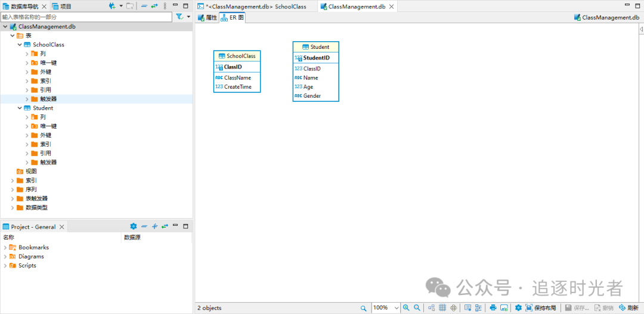Switch to the 属性 tab
644x314 pixels.
[x=208, y=18]
